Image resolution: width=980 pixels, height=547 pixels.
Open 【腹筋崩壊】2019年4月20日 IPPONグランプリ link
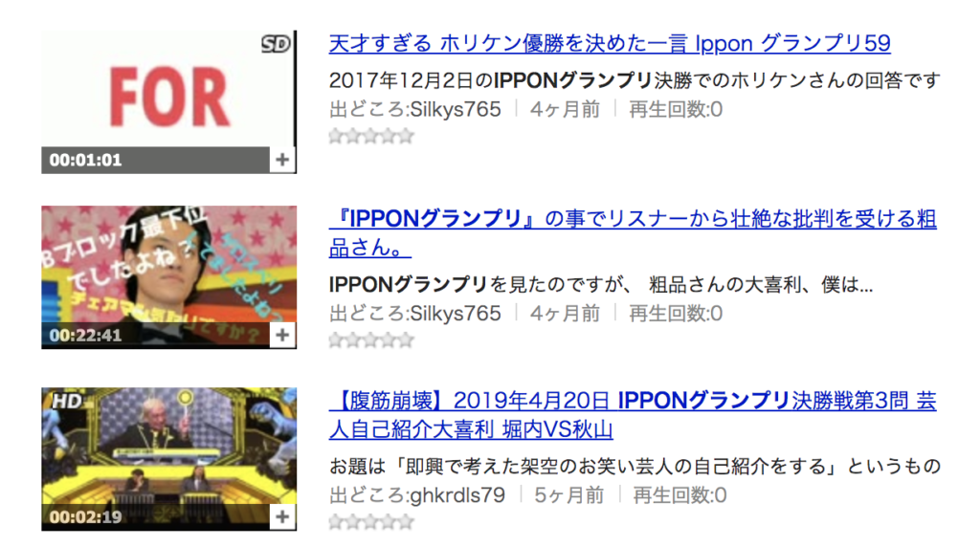click(633, 415)
